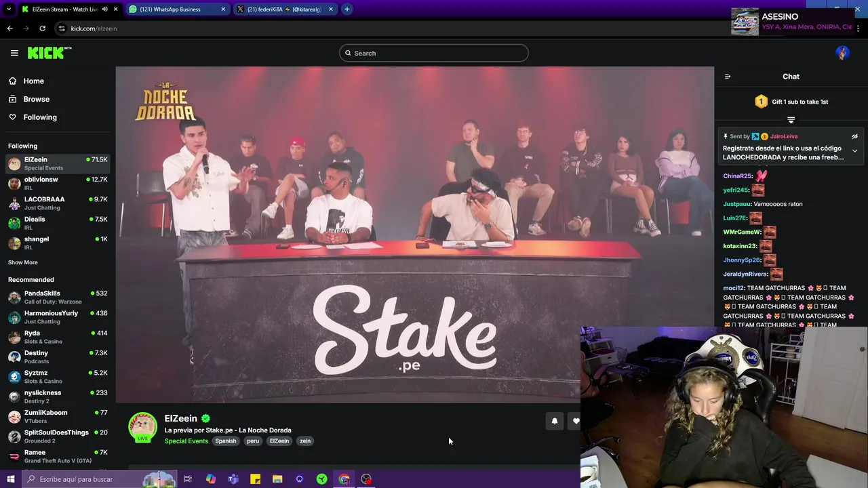Click the Spanish language tag
Viewport: 868px width, 488px height.
tap(226, 441)
